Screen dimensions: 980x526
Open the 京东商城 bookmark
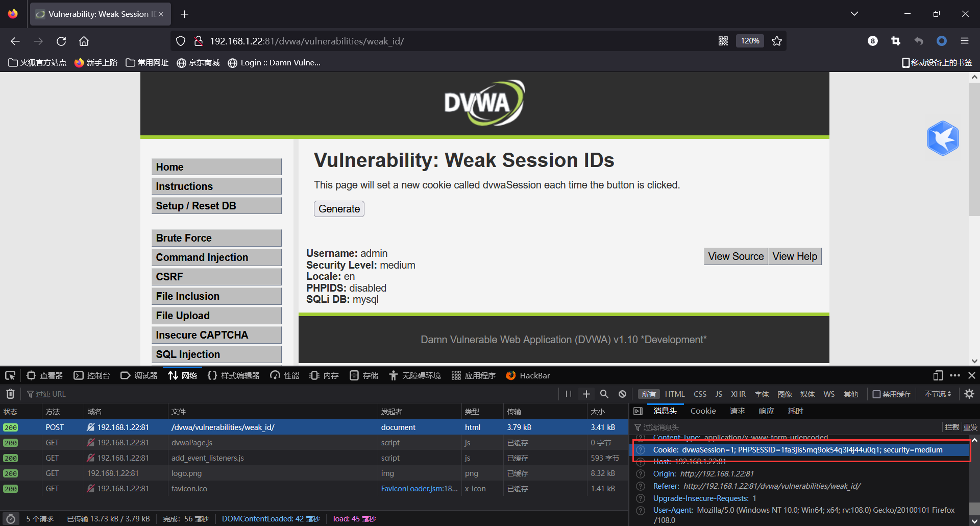pyautogui.click(x=198, y=63)
